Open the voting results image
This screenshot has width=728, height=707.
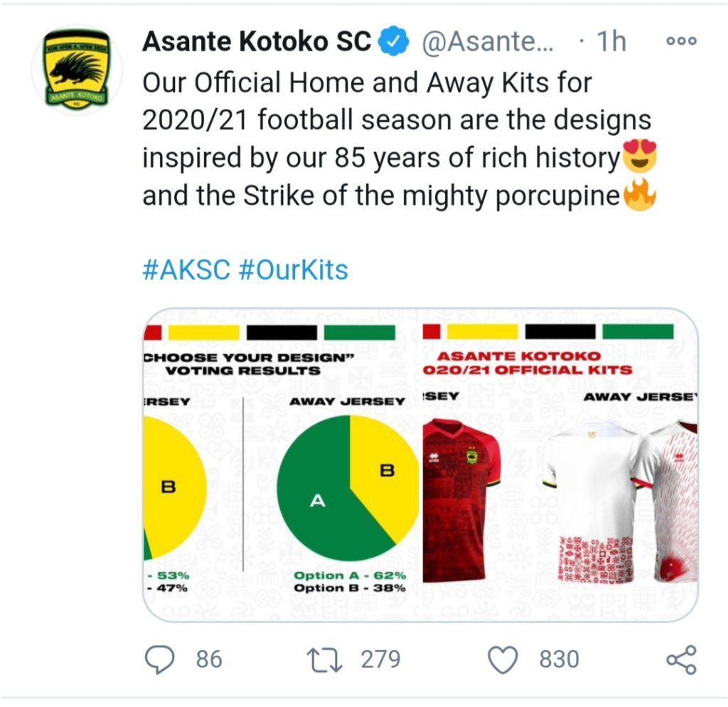[x=282, y=466]
